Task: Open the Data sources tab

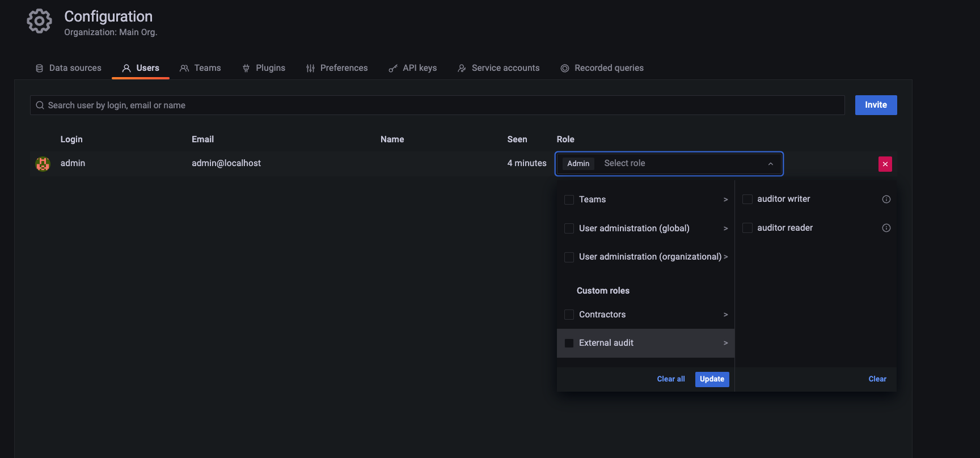Action: (x=69, y=68)
